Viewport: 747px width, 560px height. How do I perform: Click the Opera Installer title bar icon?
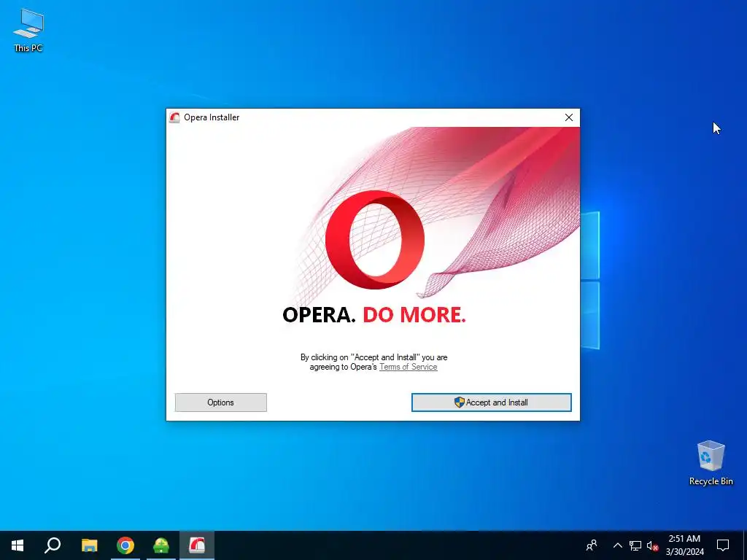tap(174, 117)
